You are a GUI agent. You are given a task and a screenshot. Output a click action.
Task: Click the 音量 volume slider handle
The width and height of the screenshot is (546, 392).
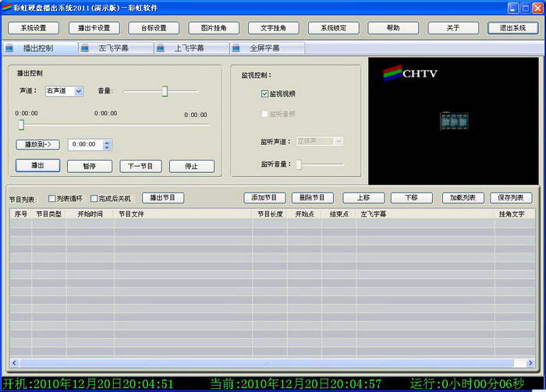click(165, 91)
